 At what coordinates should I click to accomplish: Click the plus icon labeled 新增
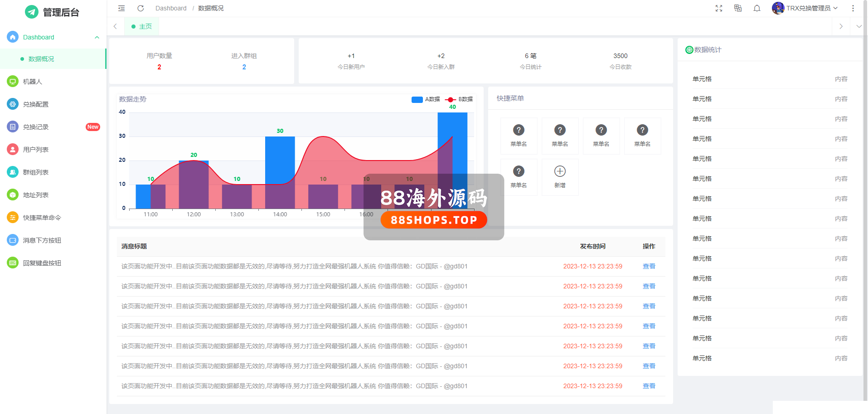560,171
